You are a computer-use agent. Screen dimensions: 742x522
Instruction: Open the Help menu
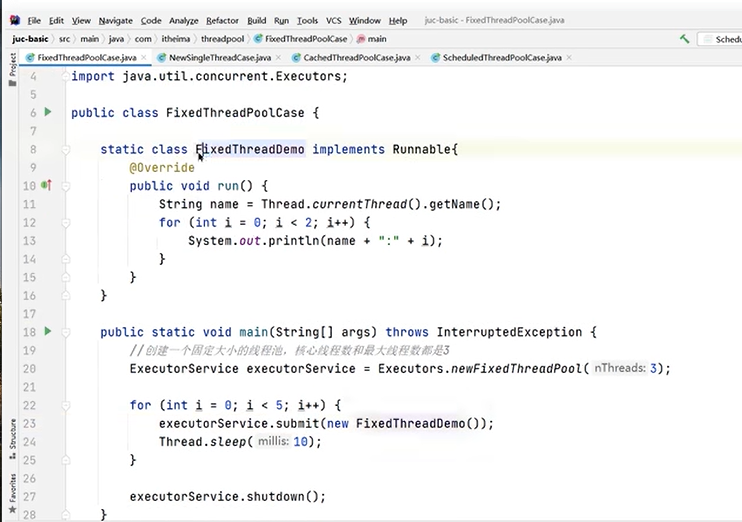tap(398, 20)
